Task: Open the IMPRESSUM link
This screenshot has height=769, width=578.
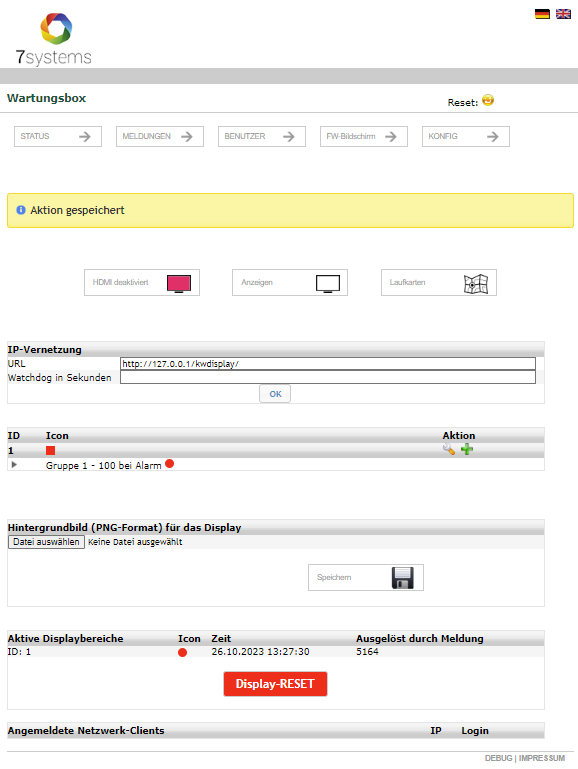Action: click(x=542, y=758)
